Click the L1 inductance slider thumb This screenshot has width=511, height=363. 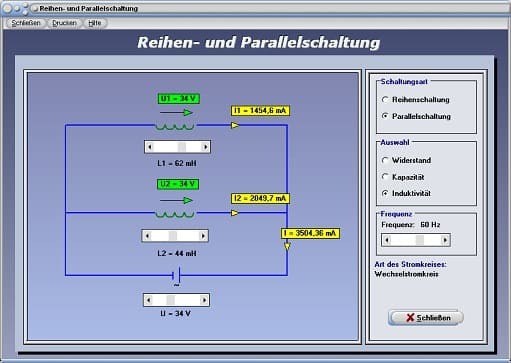click(x=182, y=147)
